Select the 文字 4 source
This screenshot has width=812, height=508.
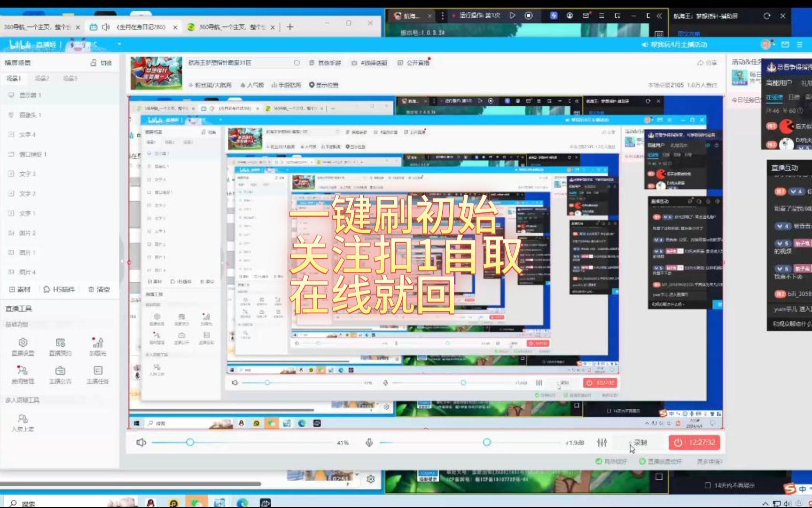[x=59, y=135]
